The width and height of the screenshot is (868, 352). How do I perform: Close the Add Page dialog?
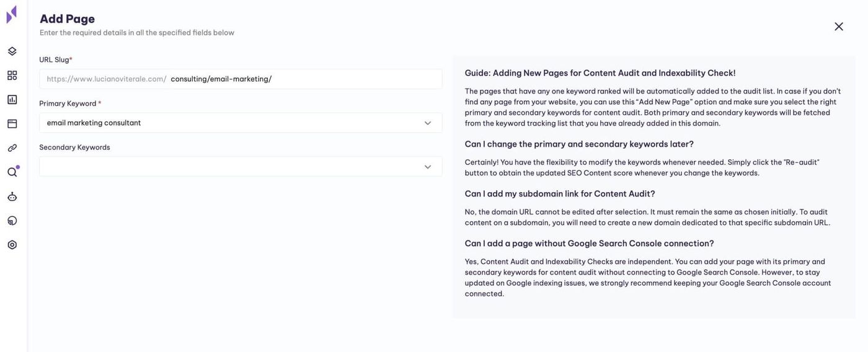click(x=839, y=27)
